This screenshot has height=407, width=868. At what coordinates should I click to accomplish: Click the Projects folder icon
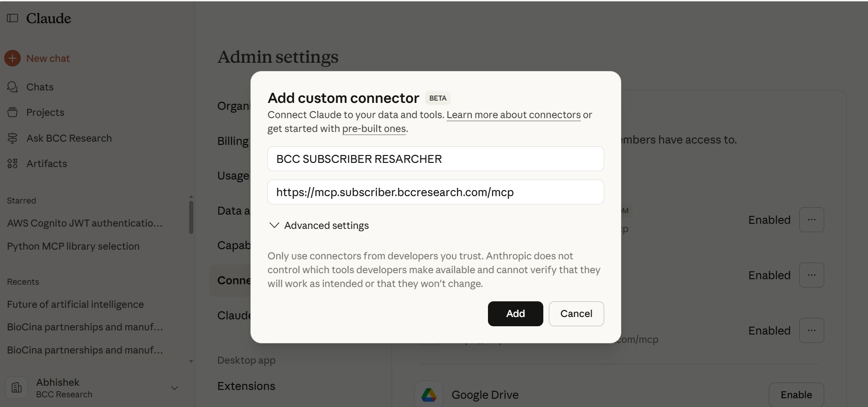tap(12, 112)
